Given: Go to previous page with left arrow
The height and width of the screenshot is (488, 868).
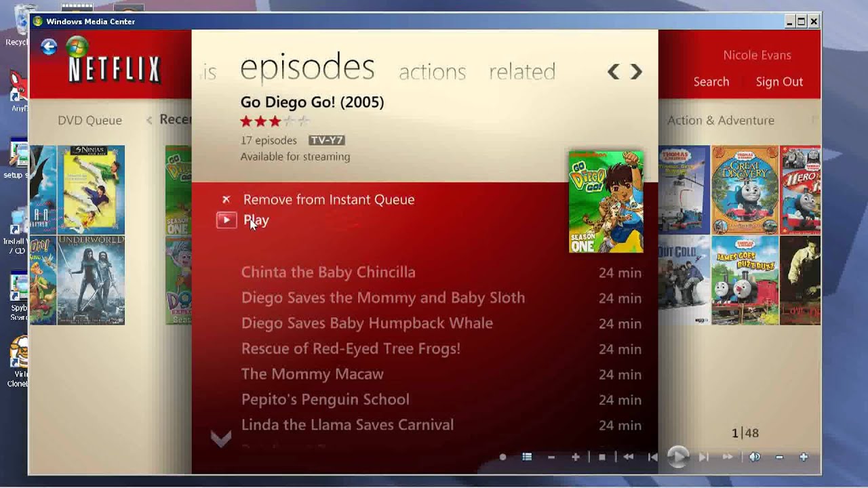Looking at the screenshot, I should click(x=613, y=71).
